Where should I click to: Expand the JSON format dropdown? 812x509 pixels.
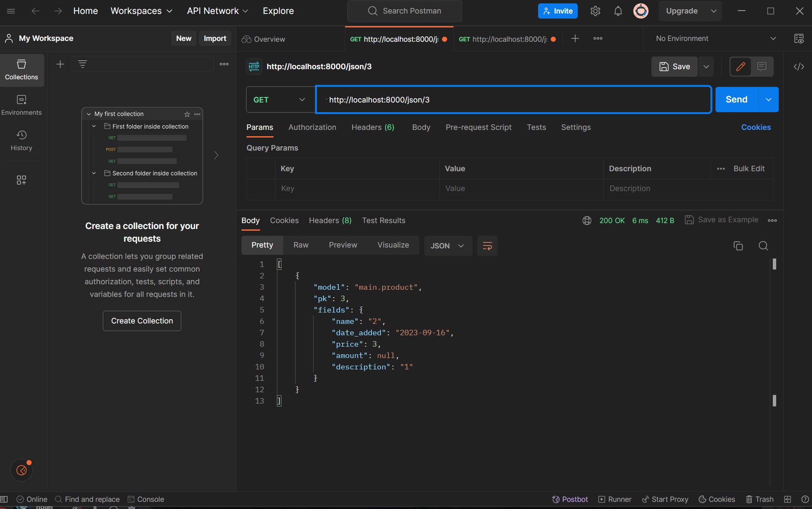coord(447,246)
